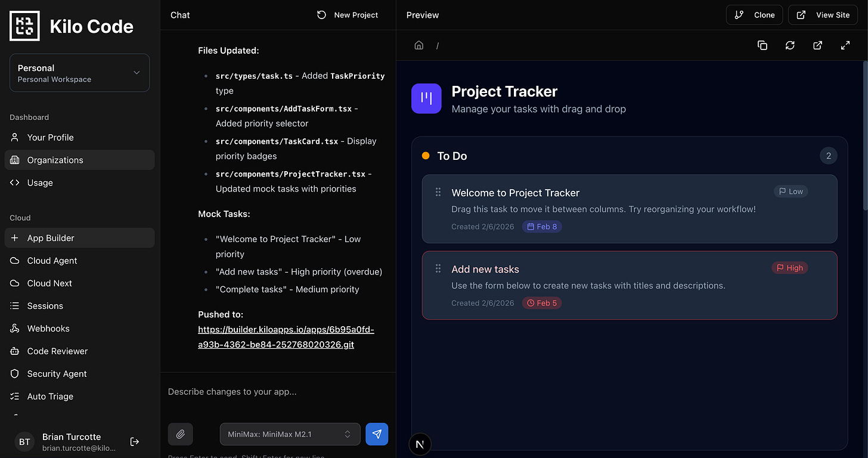This screenshot has height=458, width=868.
Task: Open Code Reviewer
Action: (x=79, y=351)
